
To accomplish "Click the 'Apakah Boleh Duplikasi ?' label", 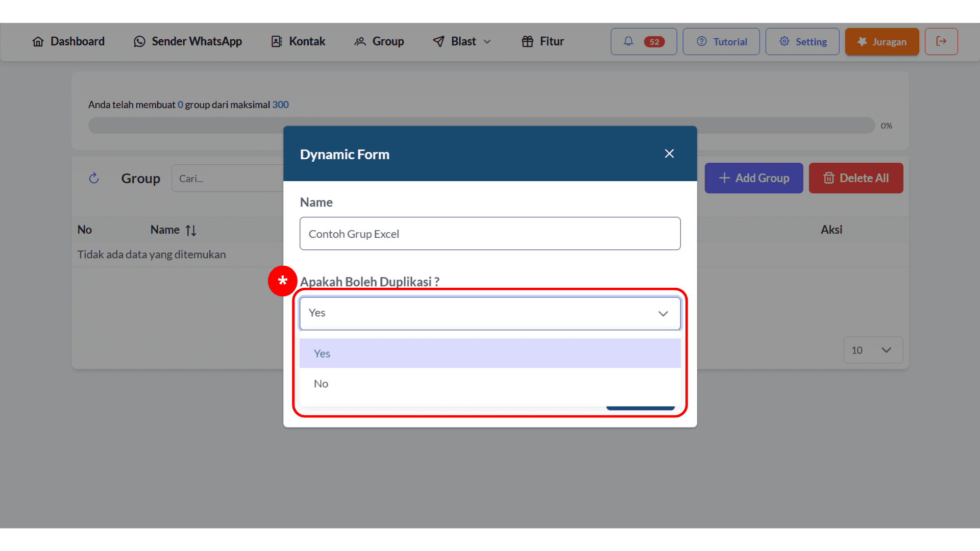I will [x=370, y=282].
